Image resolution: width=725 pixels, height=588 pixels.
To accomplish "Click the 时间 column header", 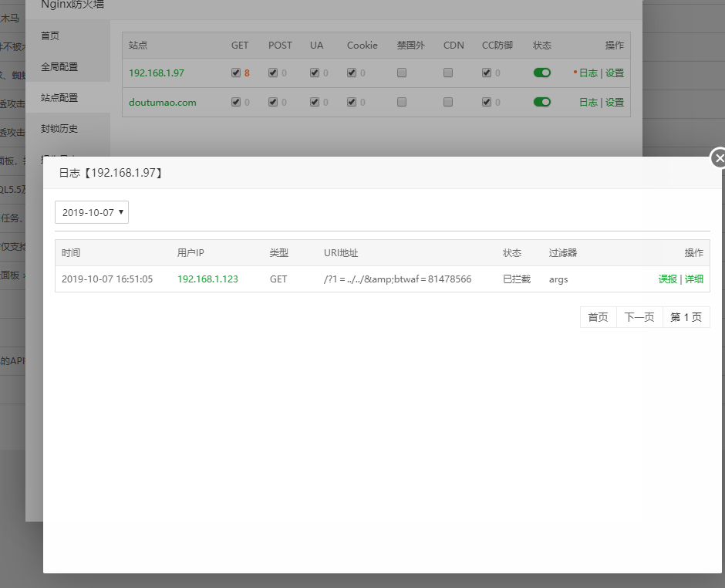I will [71, 252].
